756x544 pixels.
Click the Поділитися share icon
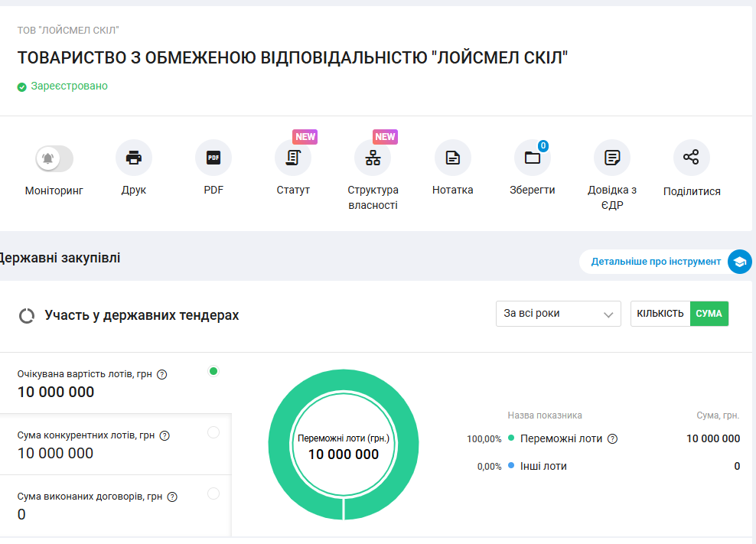pyautogui.click(x=692, y=158)
